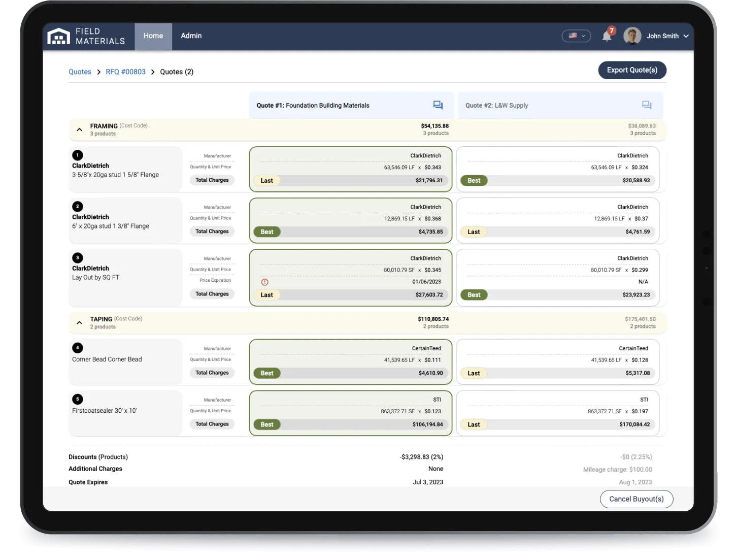The width and height of the screenshot is (738, 560).
Task: Click the Last tag on $170,084.42 offer
Action: click(x=474, y=424)
